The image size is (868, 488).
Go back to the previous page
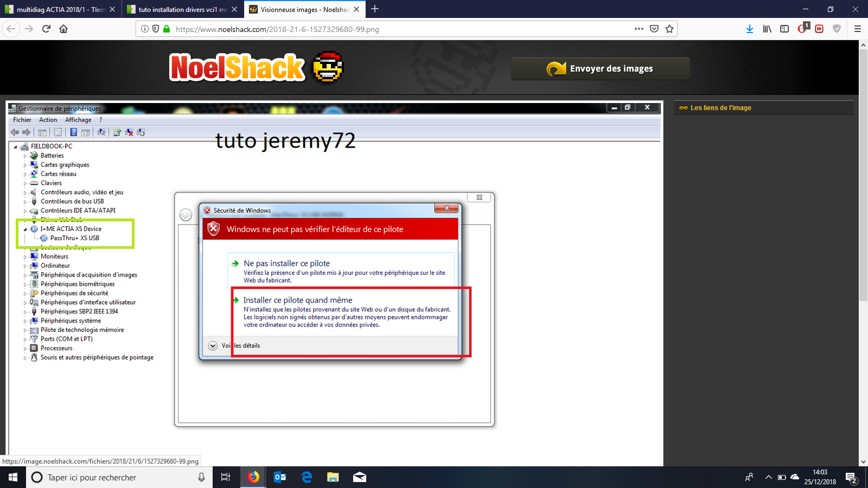(x=11, y=29)
